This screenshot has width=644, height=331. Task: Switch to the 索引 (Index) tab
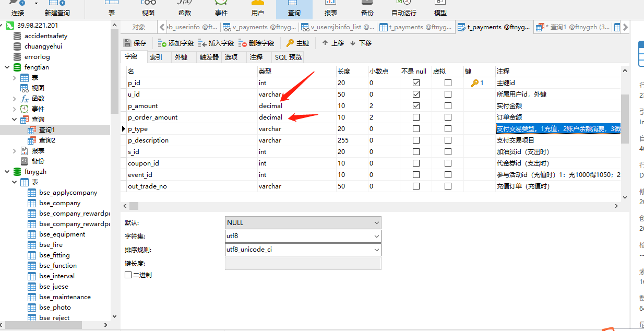tap(156, 57)
